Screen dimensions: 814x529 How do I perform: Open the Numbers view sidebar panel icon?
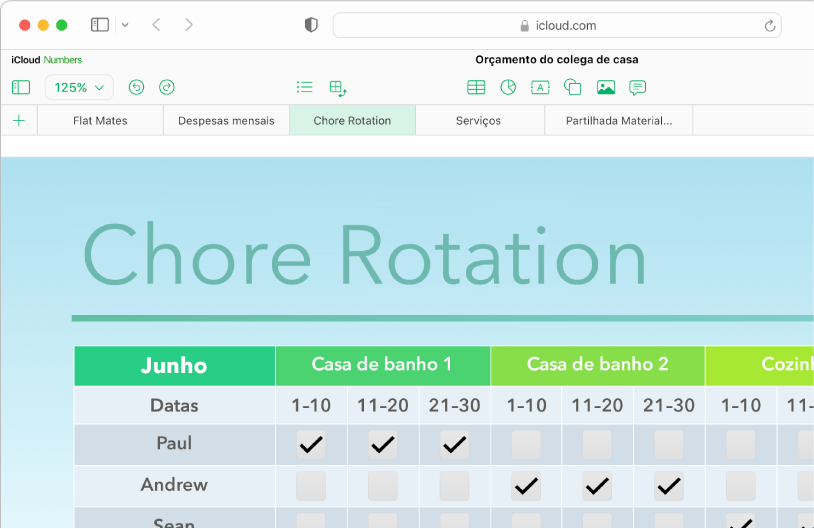tap(21, 88)
